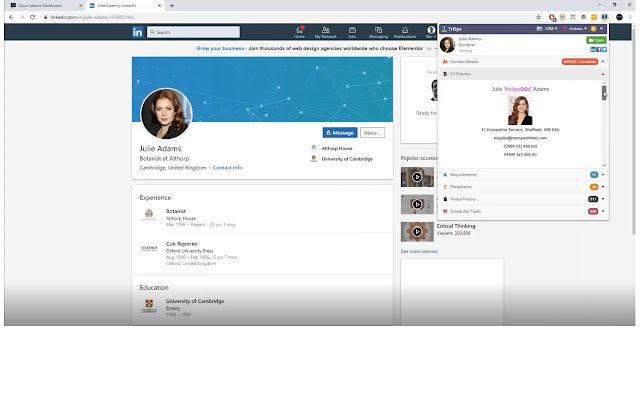This screenshot has width=640, height=400.
Task: Click the Scheduled Tasks pink count badge
Action: 593,211
